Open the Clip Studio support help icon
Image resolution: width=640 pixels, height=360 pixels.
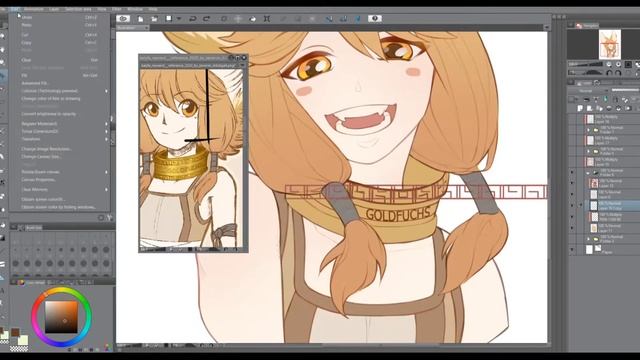375,18
